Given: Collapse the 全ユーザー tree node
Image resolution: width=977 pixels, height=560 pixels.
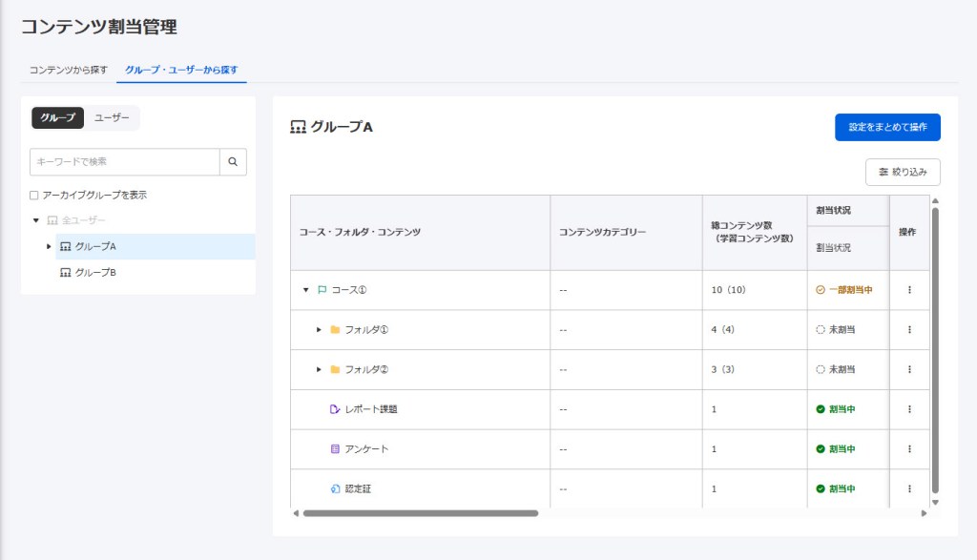Looking at the screenshot, I should pyautogui.click(x=36, y=220).
